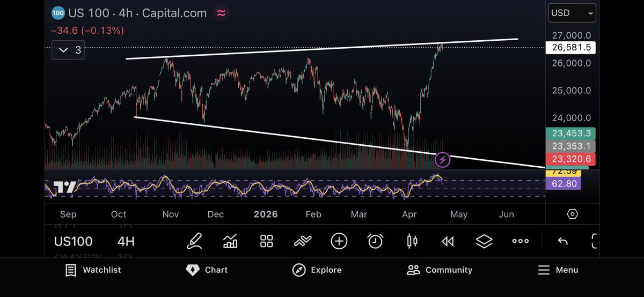Image resolution: width=644 pixels, height=297 pixels.
Task: Switch to the Community tab
Action: pos(440,270)
